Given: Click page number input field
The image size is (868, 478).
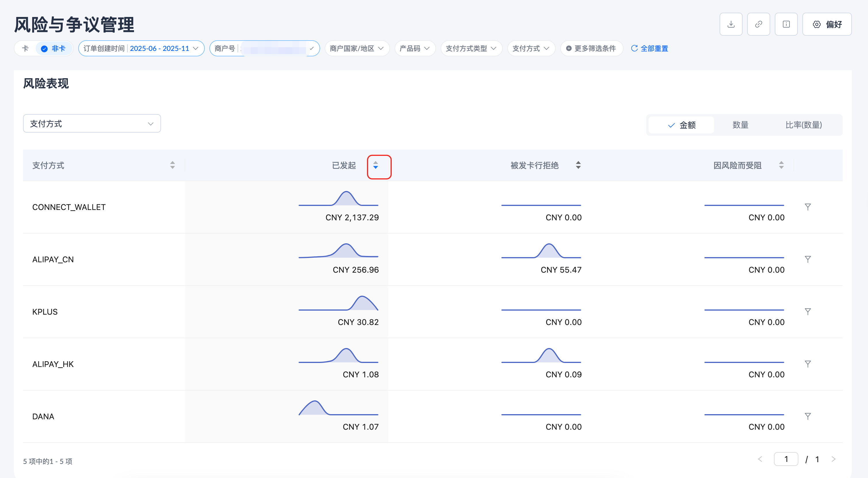Looking at the screenshot, I should tap(785, 459).
